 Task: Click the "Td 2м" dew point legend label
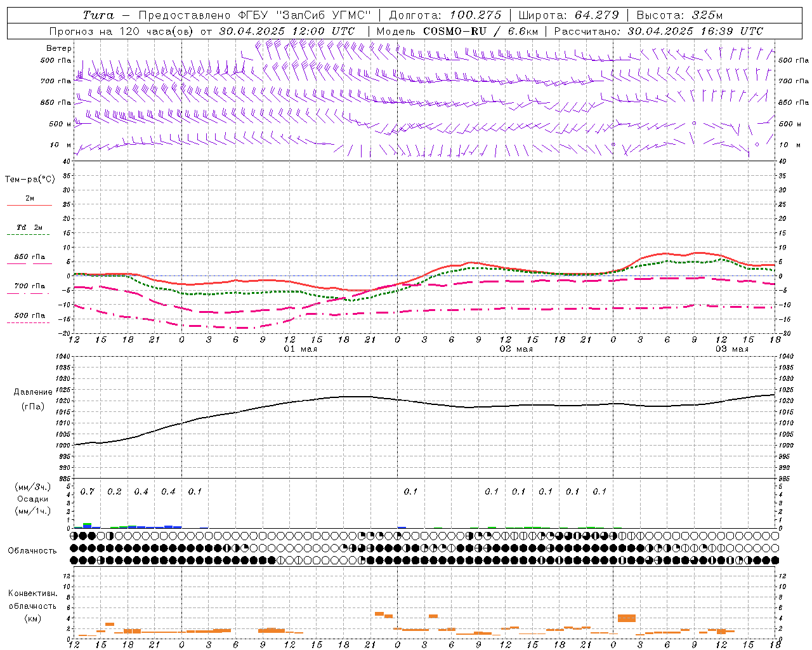29,227
